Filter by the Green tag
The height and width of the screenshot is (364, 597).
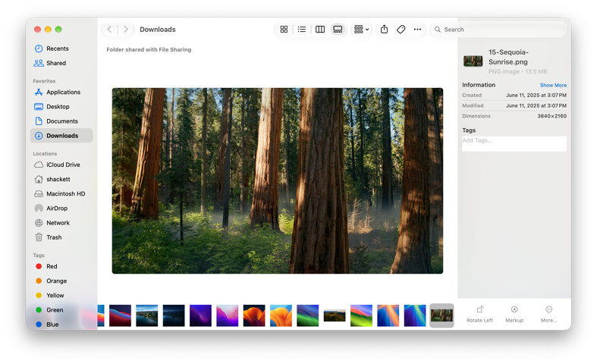(61, 310)
